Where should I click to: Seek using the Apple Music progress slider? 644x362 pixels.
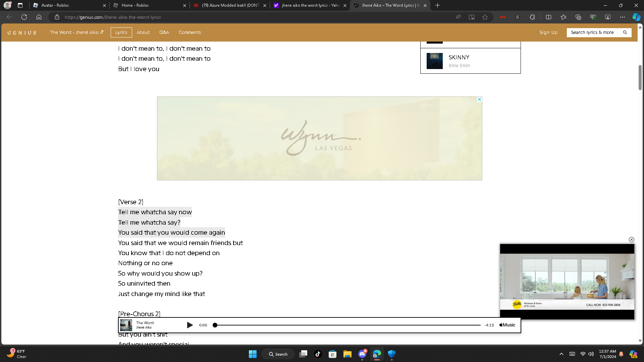[347, 325]
